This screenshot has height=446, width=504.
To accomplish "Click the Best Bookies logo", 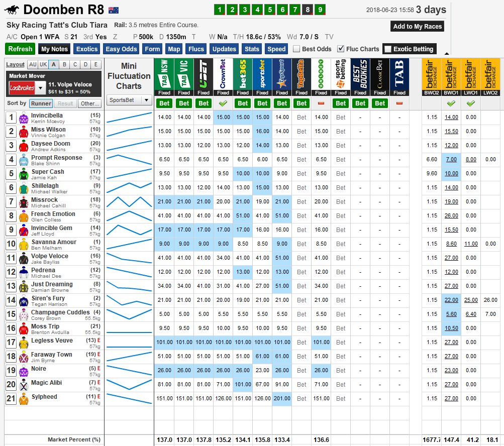I will (x=360, y=74).
